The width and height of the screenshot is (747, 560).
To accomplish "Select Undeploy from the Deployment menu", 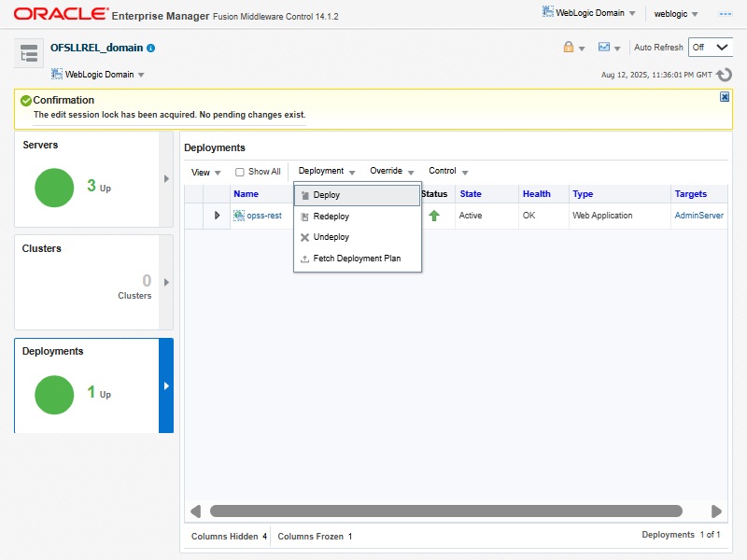I will [x=357, y=237].
